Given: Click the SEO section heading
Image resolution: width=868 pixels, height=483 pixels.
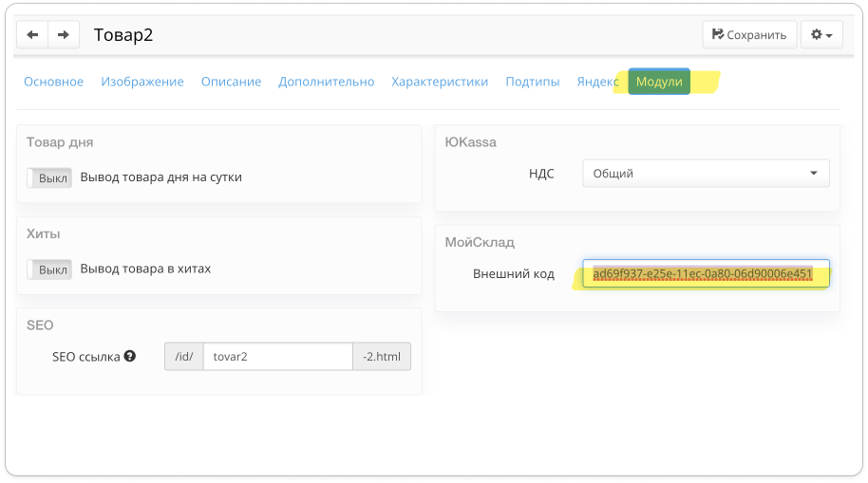Looking at the screenshot, I should (40, 325).
